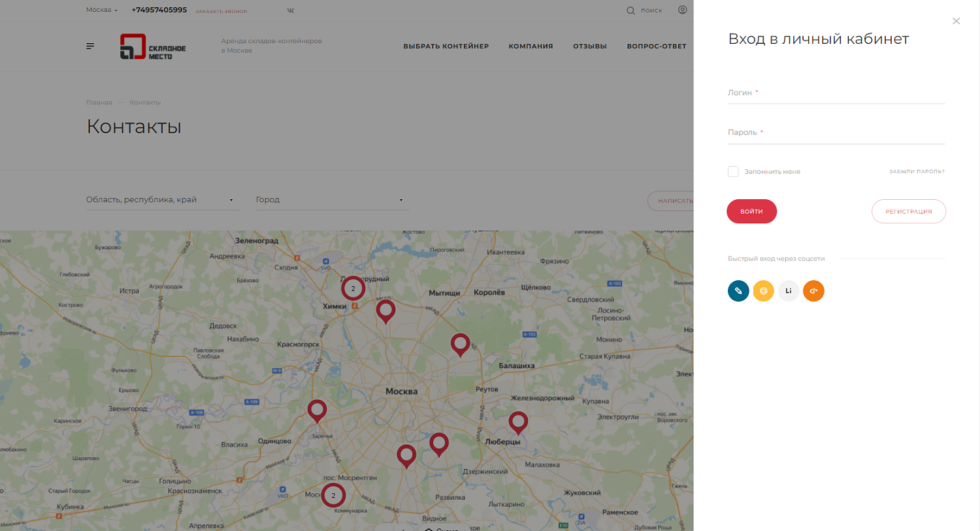Image resolution: width=980 pixels, height=531 pixels.
Task: Click the search magnifier icon
Action: (x=630, y=10)
